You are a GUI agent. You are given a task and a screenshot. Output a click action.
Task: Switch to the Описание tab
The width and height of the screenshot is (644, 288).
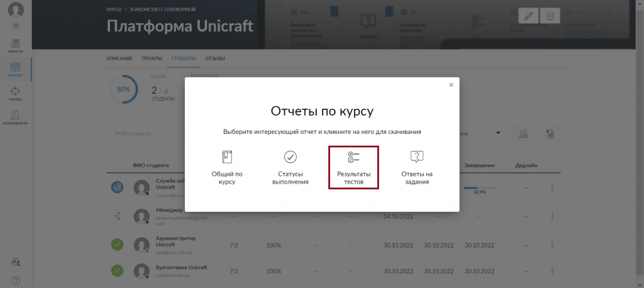pos(119,58)
